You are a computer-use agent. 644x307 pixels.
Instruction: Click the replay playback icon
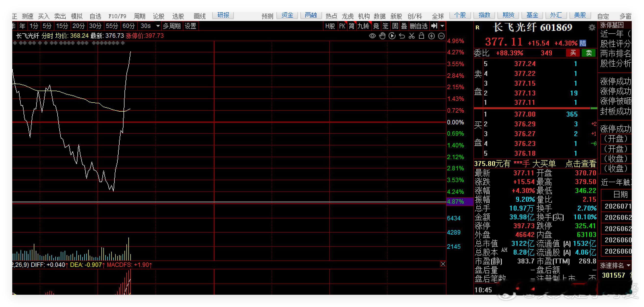coord(392,36)
